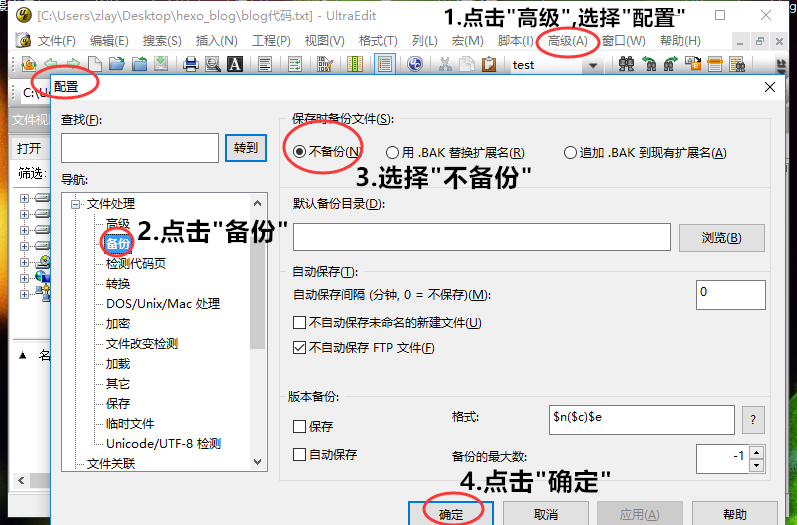Select 'Unicode/UTF-8 检测' tree item
This screenshot has height=525, width=797.
(x=163, y=443)
